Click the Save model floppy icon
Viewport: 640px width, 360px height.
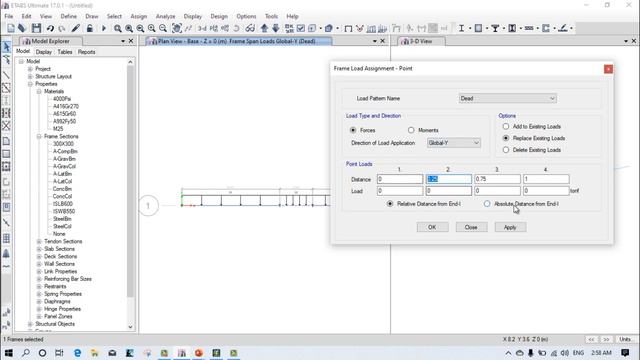tap(36, 28)
